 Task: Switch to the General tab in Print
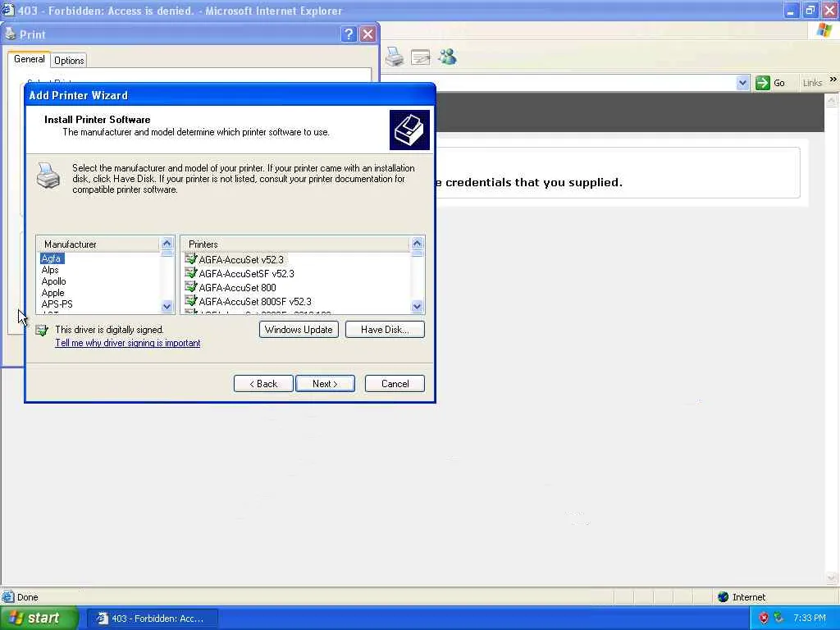[x=29, y=59]
